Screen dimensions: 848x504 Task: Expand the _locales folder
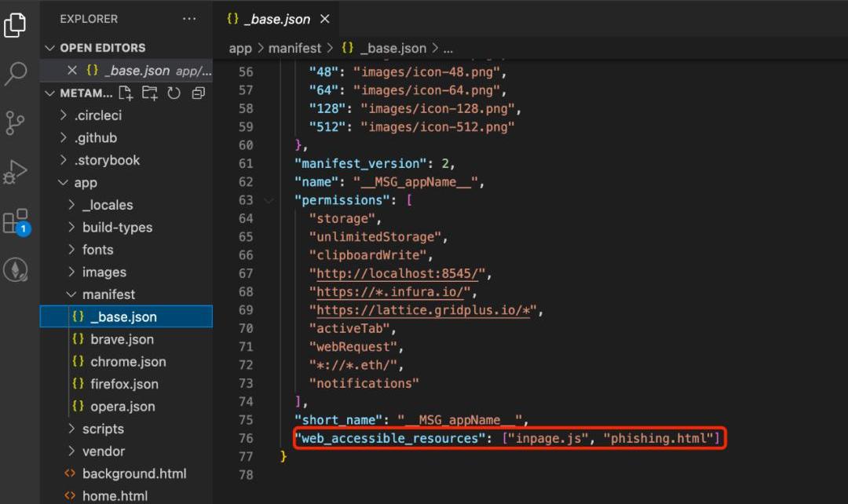tap(71, 205)
